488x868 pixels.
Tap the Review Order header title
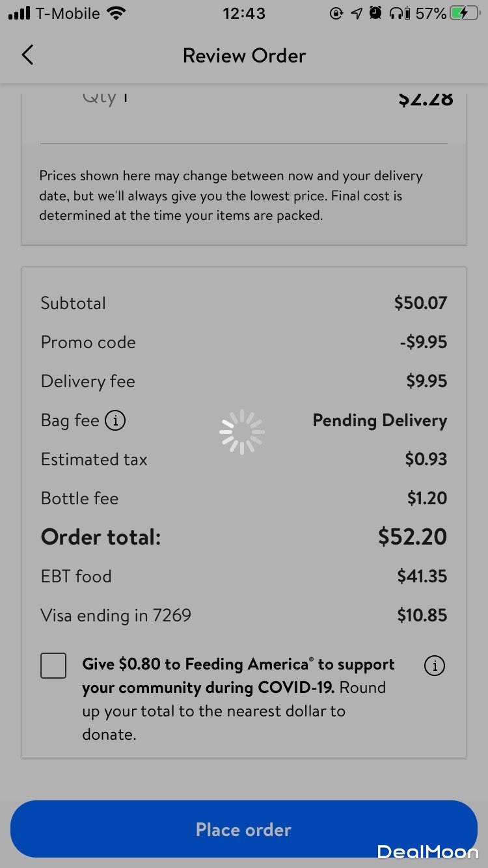coord(244,56)
